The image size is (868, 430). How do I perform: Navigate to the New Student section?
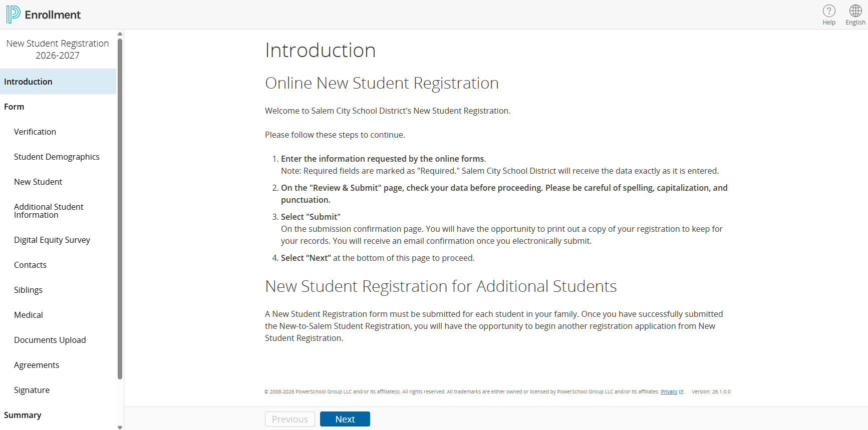(38, 182)
